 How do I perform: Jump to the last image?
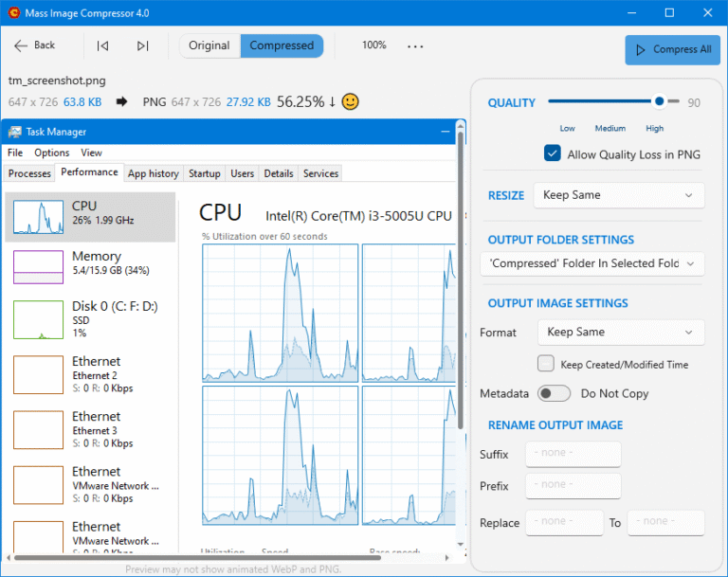point(142,45)
